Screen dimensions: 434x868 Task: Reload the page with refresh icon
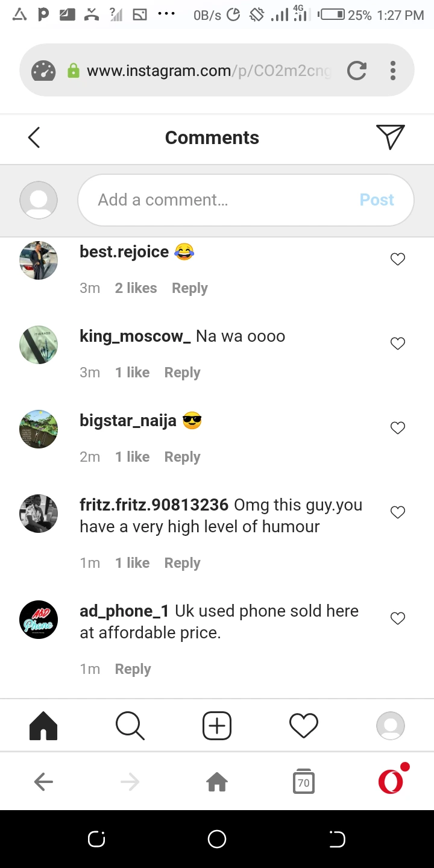[357, 71]
